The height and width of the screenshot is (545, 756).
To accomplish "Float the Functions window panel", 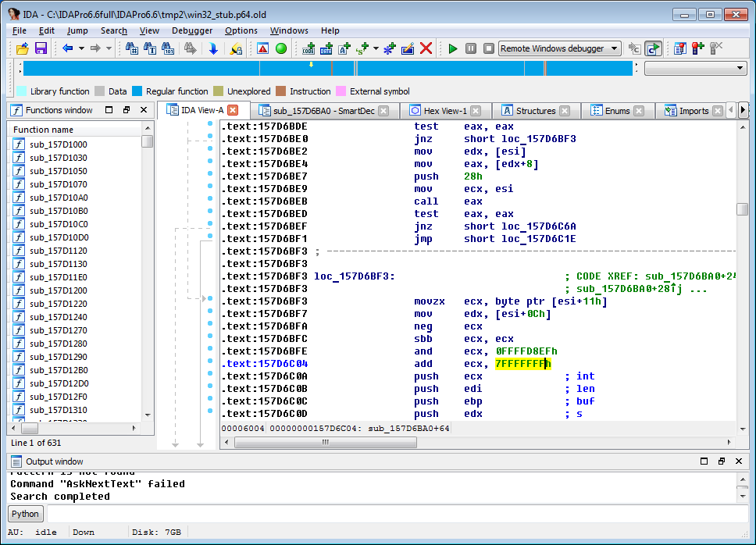I will (x=127, y=110).
